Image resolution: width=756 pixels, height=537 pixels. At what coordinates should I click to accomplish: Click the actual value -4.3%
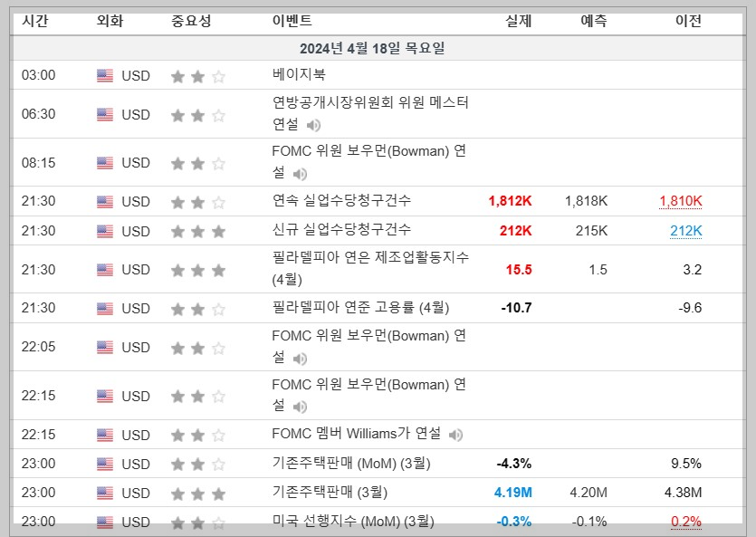[514, 464]
